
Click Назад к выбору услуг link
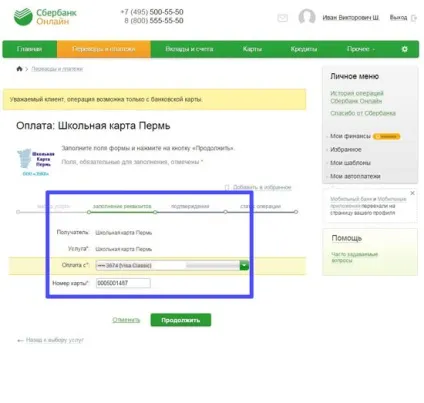click(55, 340)
